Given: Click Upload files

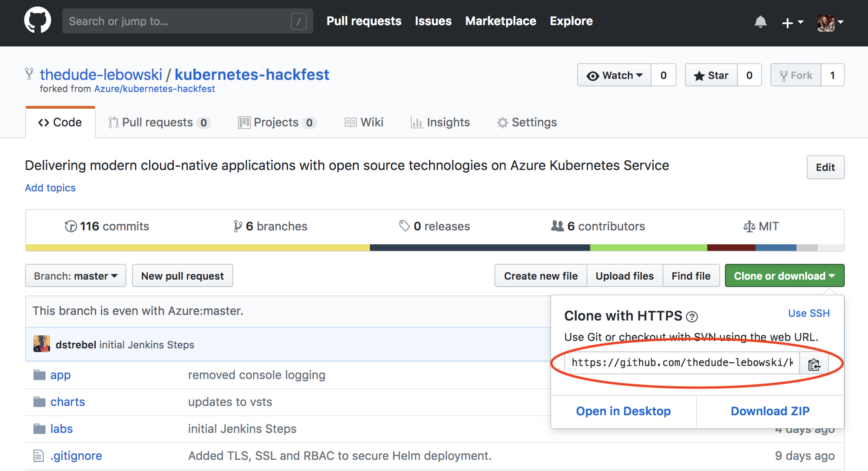Looking at the screenshot, I should (x=625, y=276).
